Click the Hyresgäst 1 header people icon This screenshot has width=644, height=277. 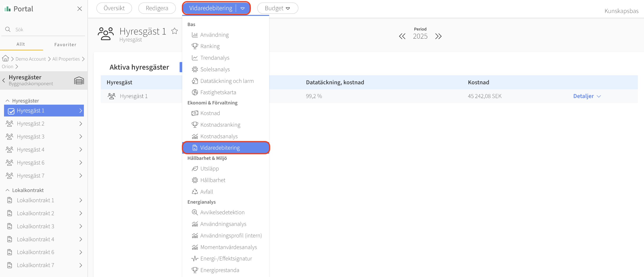point(105,34)
